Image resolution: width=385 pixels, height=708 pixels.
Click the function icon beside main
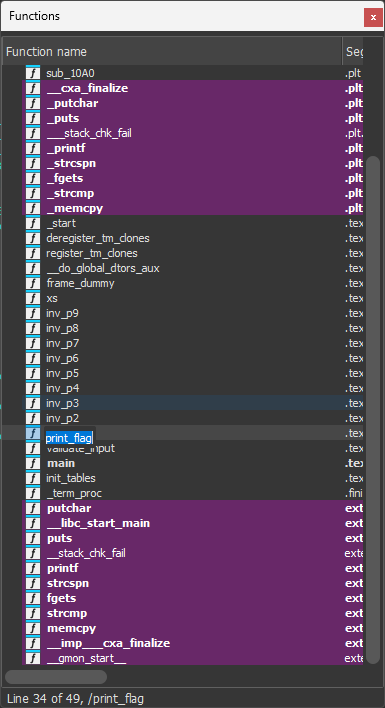[32, 463]
